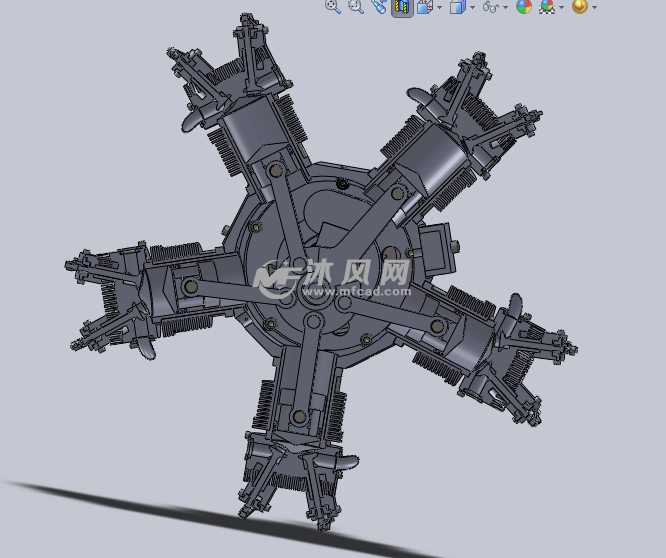This screenshot has width=666, height=558.
Task: Click the View Orientation icon
Action: point(424,7)
